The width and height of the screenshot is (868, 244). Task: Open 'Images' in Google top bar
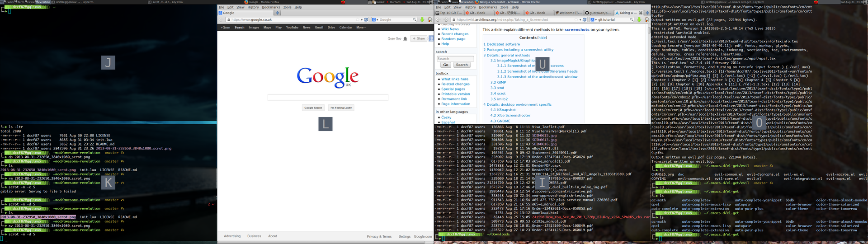coord(254,28)
